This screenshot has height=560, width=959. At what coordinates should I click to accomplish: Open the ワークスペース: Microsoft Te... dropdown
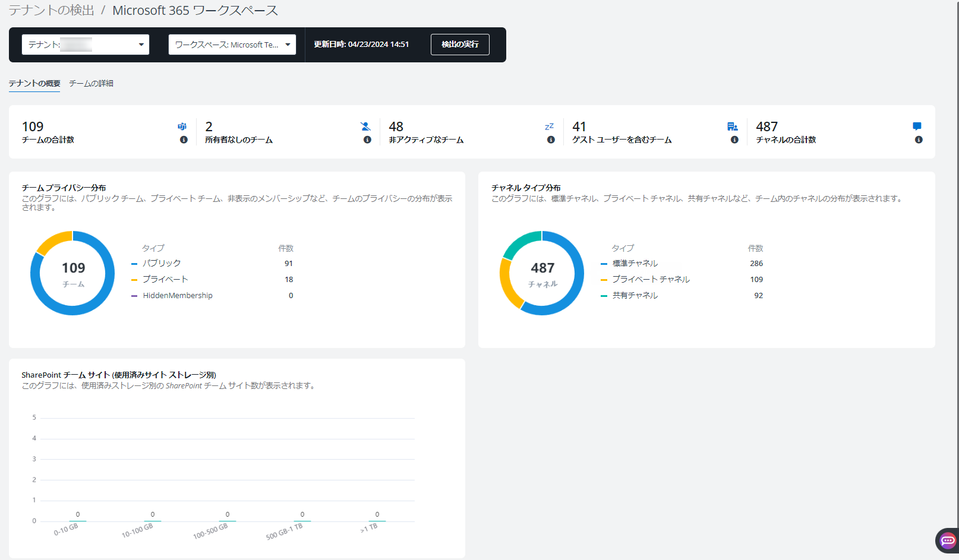[232, 45]
